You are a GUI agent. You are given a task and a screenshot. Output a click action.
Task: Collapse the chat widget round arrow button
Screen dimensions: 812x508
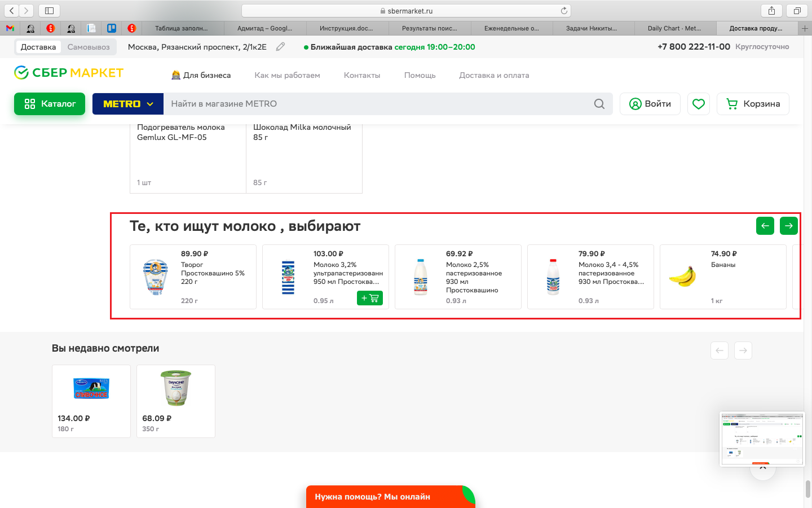(x=763, y=468)
